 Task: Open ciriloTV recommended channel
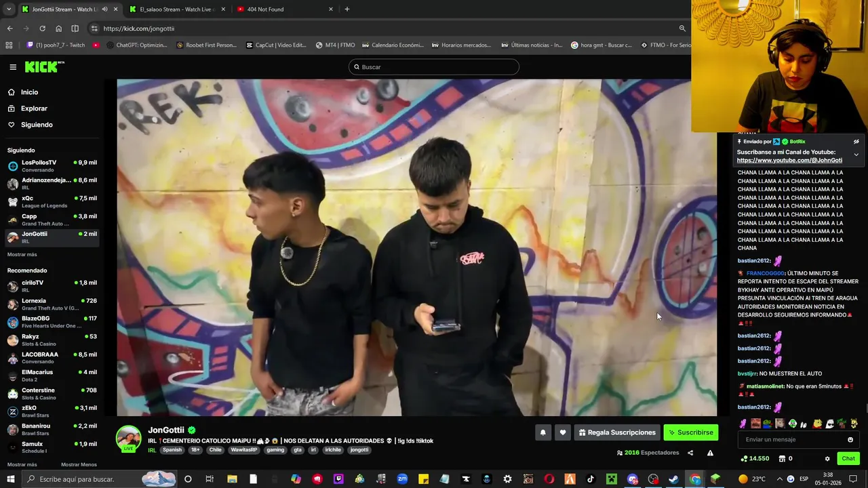tap(52, 286)
